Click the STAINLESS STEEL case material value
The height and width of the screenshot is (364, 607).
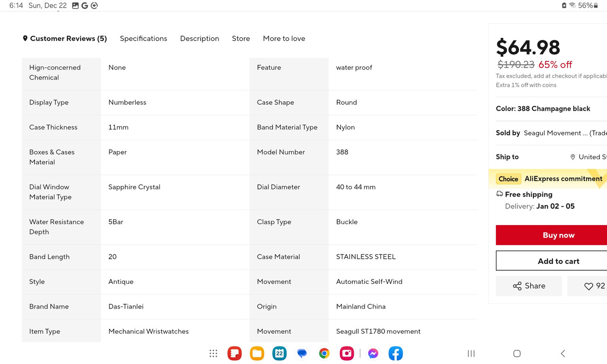click(x=366, y=257)
